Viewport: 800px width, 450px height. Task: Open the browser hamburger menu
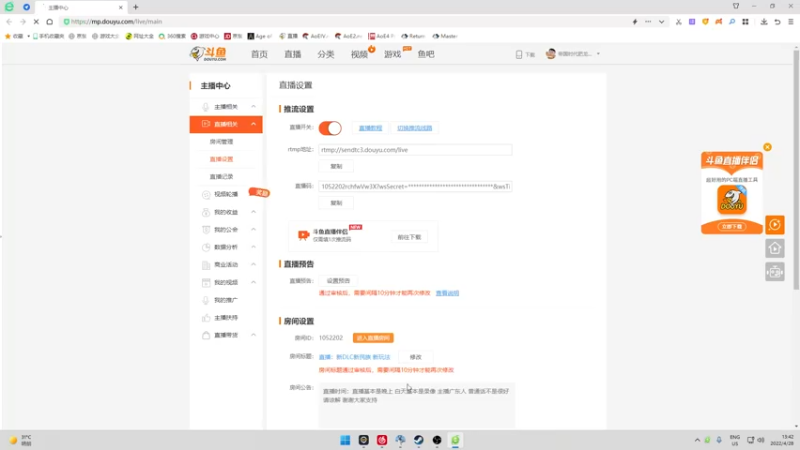click(x=791, y=21)
